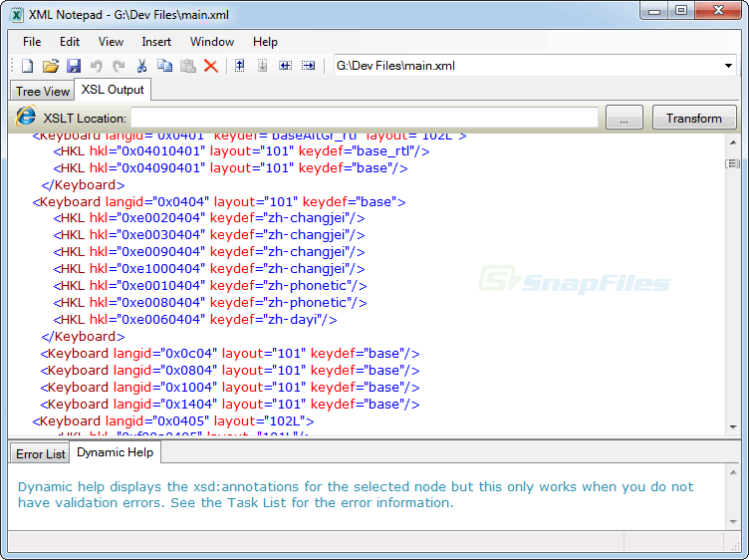
Task: Open the Help menu
Action: pyautogui.click(x=265, y=42)
